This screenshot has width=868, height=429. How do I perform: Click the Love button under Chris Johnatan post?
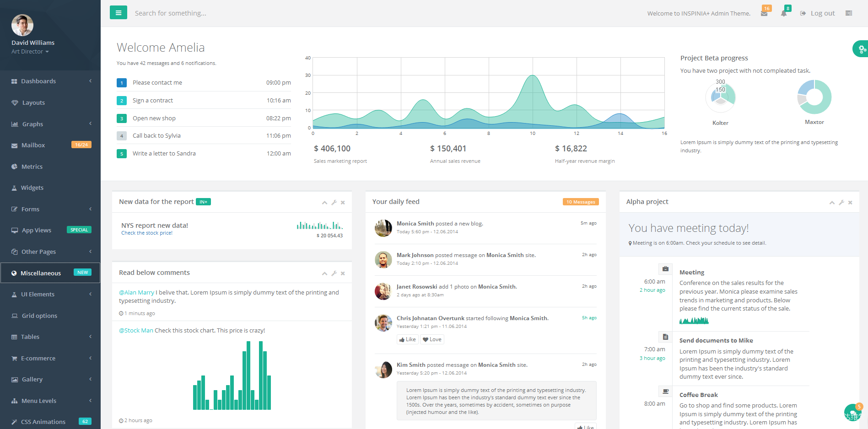pos(432,339)
